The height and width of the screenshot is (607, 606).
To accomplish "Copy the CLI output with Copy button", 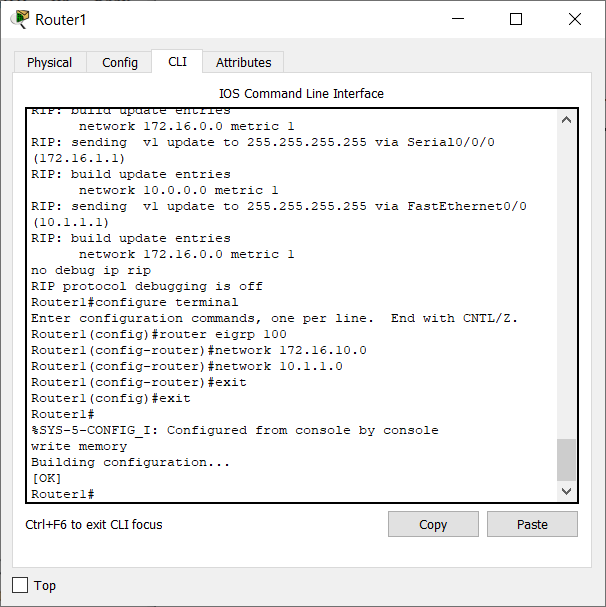I will tap(433, 524).
